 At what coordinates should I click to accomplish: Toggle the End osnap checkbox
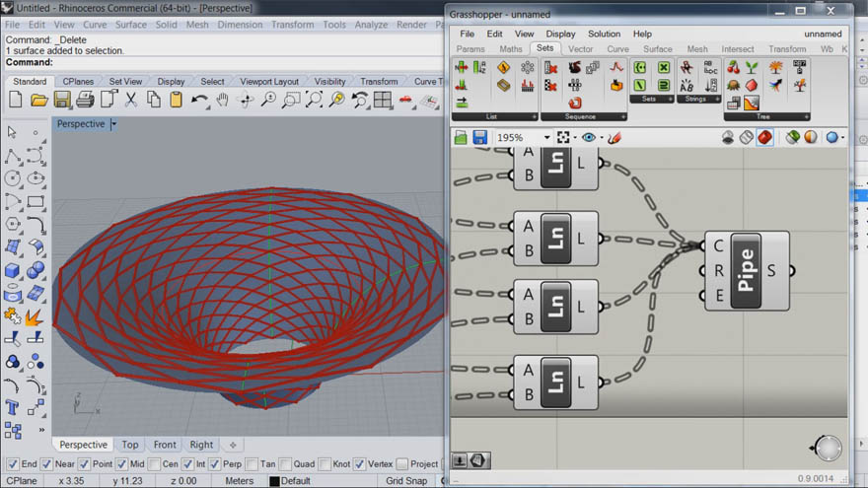tap(13, 464)
